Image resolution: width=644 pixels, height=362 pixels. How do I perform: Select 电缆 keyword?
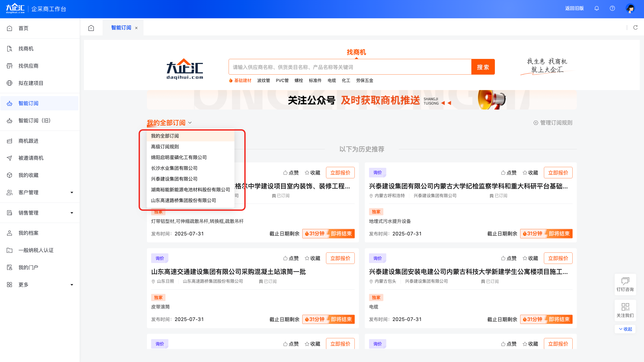332,81
